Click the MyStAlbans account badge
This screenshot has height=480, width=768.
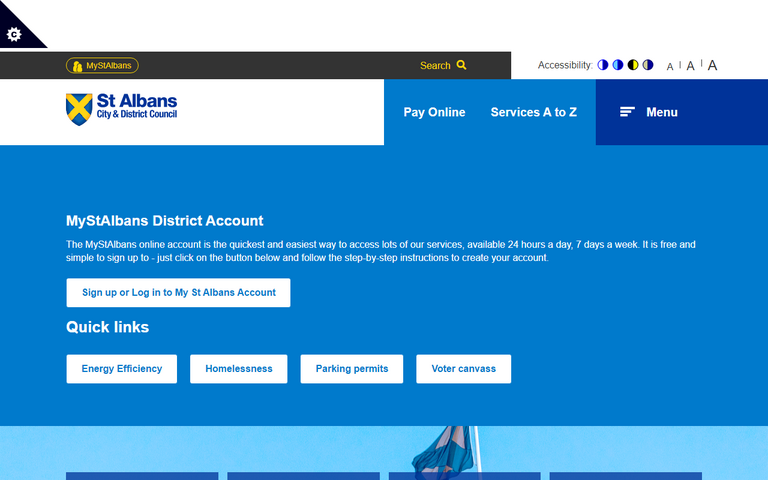(102, 65)
